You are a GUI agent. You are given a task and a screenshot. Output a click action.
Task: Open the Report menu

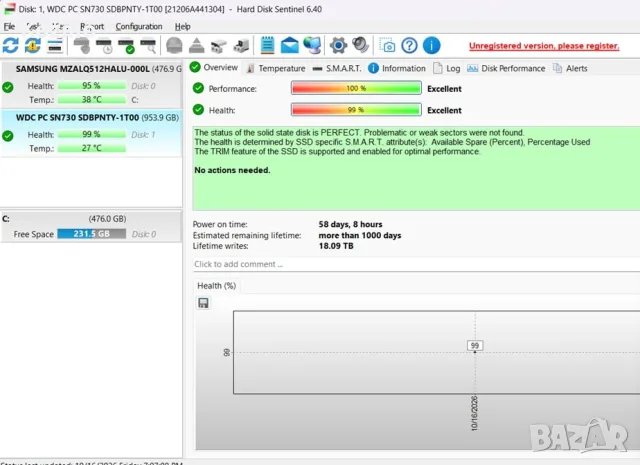[92, 27]
